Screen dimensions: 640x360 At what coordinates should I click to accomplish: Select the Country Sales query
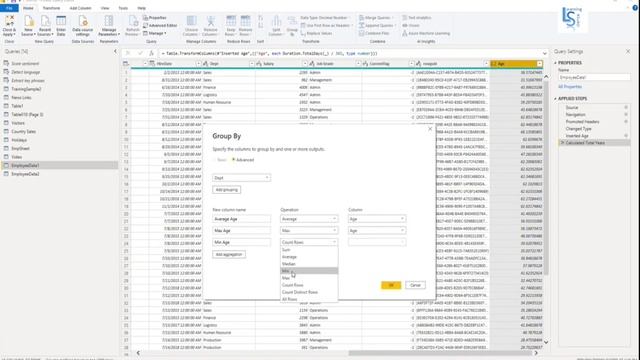click(59, 131)
